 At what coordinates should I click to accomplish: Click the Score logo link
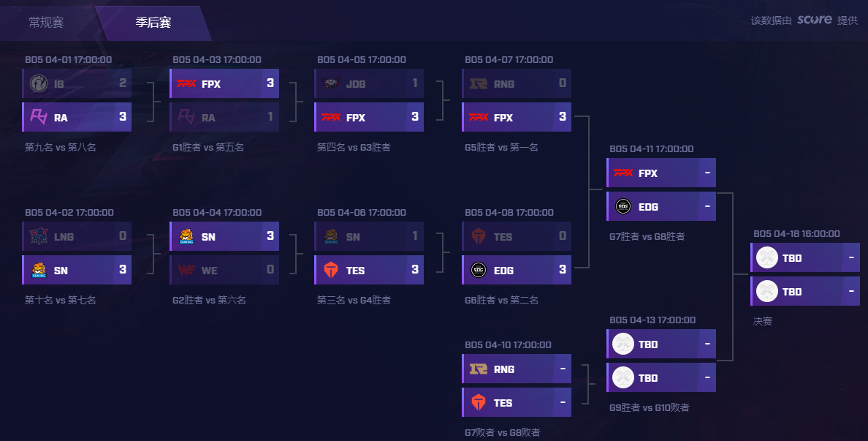pyautogui.click(x=815, y=20)
